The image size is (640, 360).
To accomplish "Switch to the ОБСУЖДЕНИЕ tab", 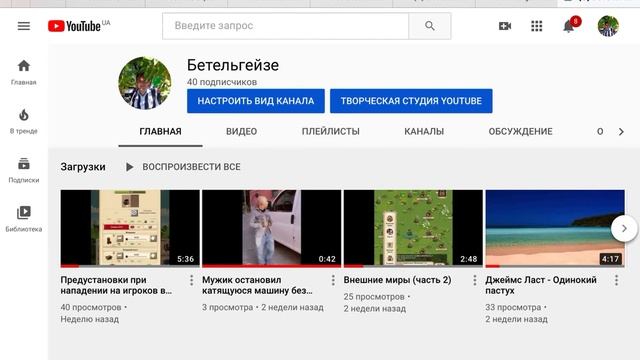I will click(x=520, y=131).
